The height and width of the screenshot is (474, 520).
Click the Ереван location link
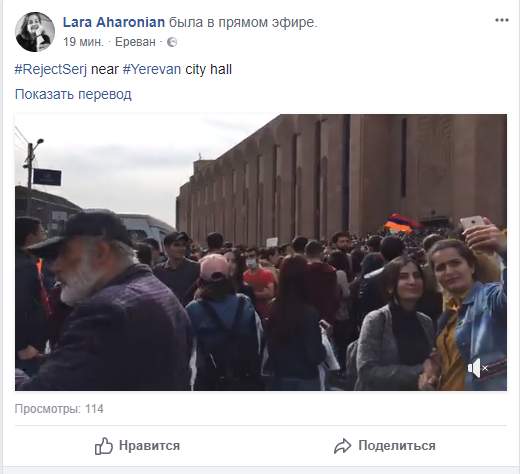[135, 42]
